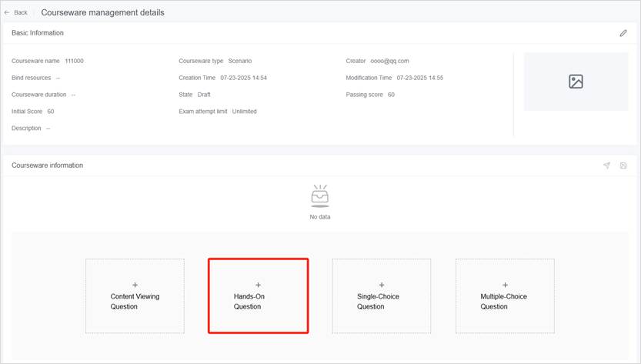The height and width of the screenshot is (364, 641).
Task: Add a Content Viewing Question
Action: [135, 296]
